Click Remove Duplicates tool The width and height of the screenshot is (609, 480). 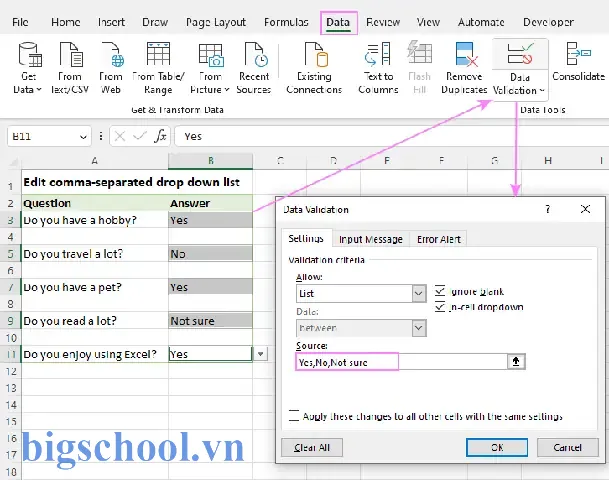(x=464, y=68)
